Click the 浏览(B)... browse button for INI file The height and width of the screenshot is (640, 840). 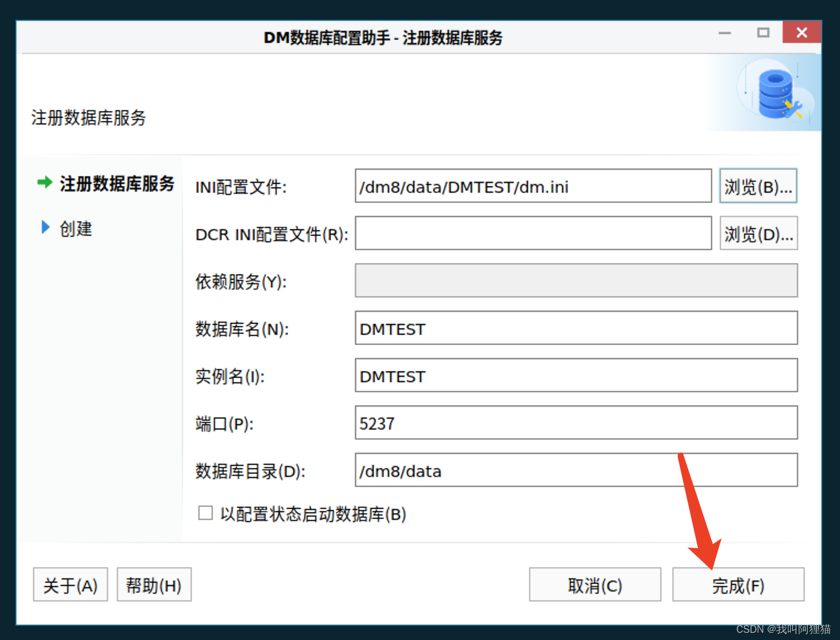(x=758, y=186)
